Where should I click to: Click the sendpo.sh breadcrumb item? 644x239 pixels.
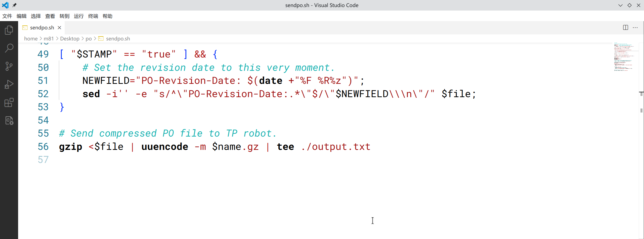click(x=118, y=39)
